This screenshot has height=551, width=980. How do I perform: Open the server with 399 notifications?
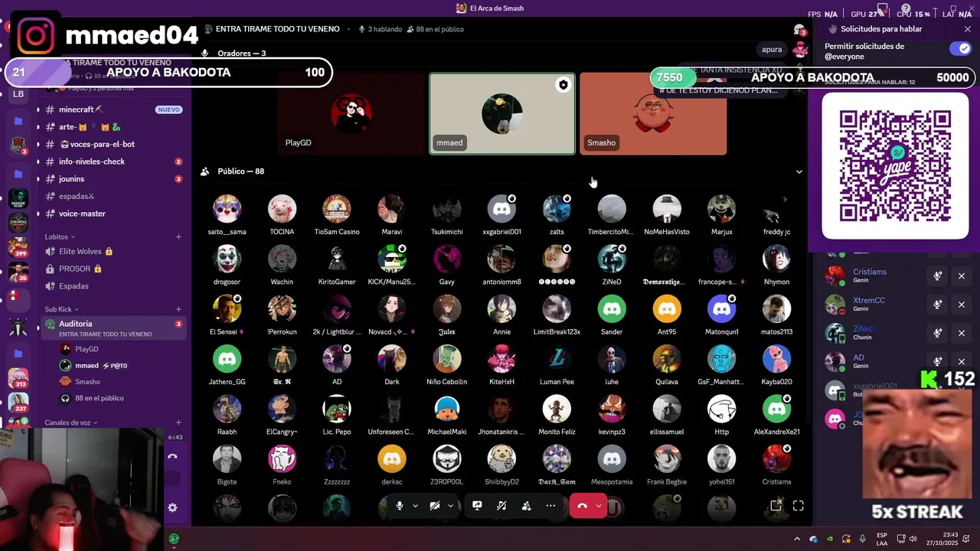click(x=18, y=248)
